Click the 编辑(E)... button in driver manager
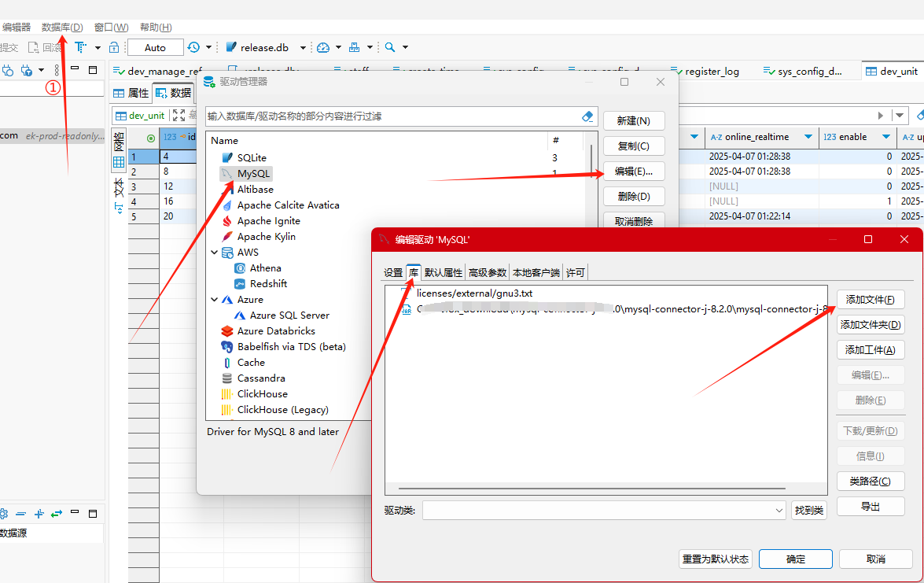Viewport: 924px width, 583px height. pos(634,172)
